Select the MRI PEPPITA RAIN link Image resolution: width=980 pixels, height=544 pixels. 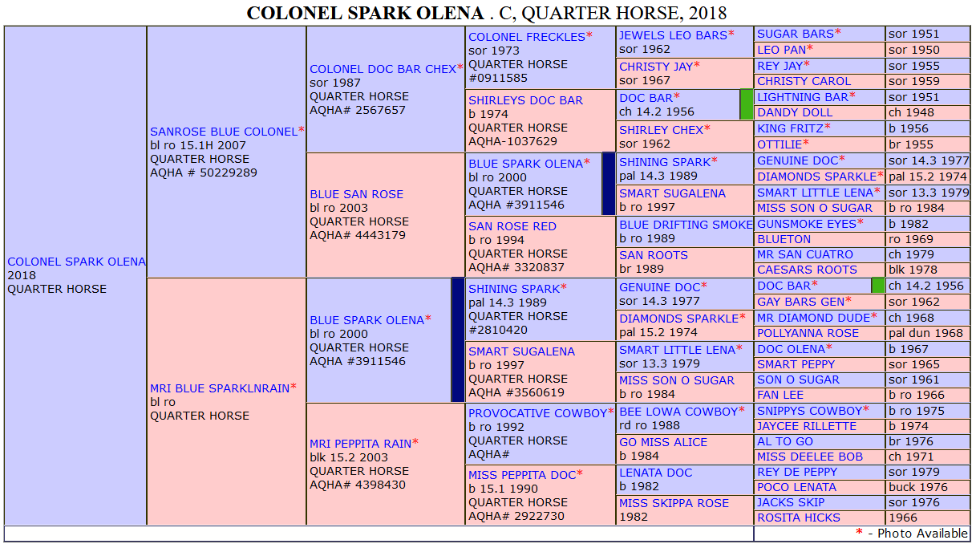pyautogui.click(x=360, y=444)
